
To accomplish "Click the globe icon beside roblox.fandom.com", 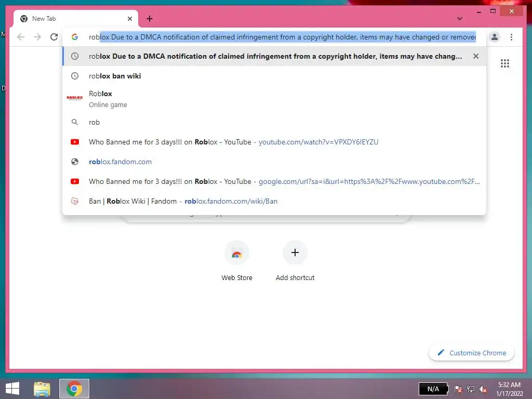I will pos(75,162).
